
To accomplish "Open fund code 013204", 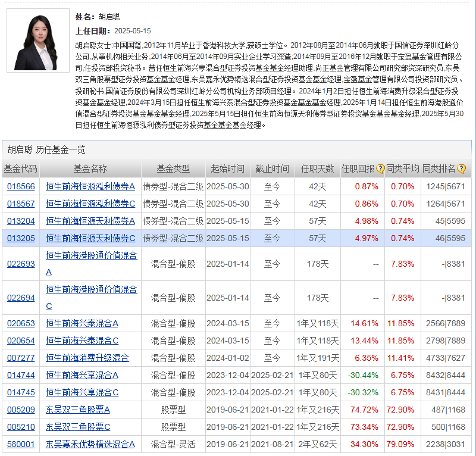I will click(x=21, y=221).
